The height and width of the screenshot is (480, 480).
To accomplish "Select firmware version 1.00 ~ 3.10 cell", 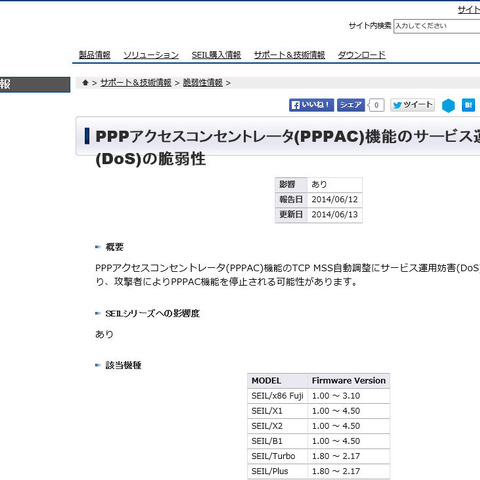I will click(349, 396).
